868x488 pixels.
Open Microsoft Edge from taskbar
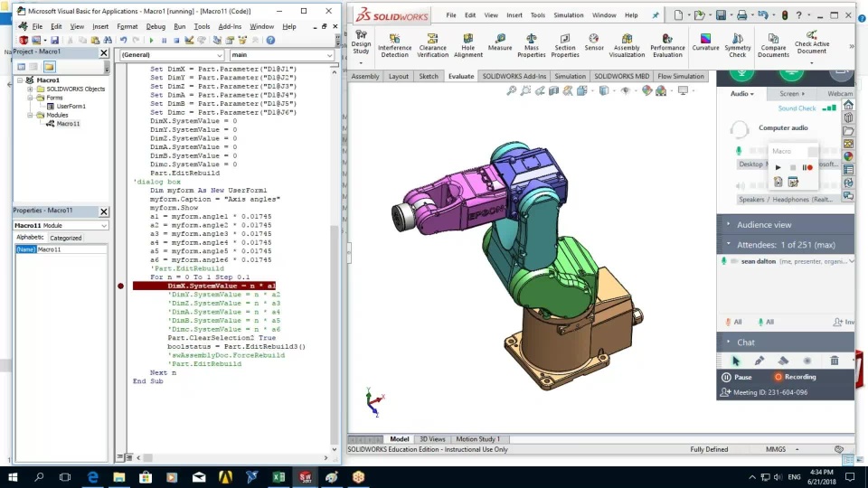coord(92,477)
